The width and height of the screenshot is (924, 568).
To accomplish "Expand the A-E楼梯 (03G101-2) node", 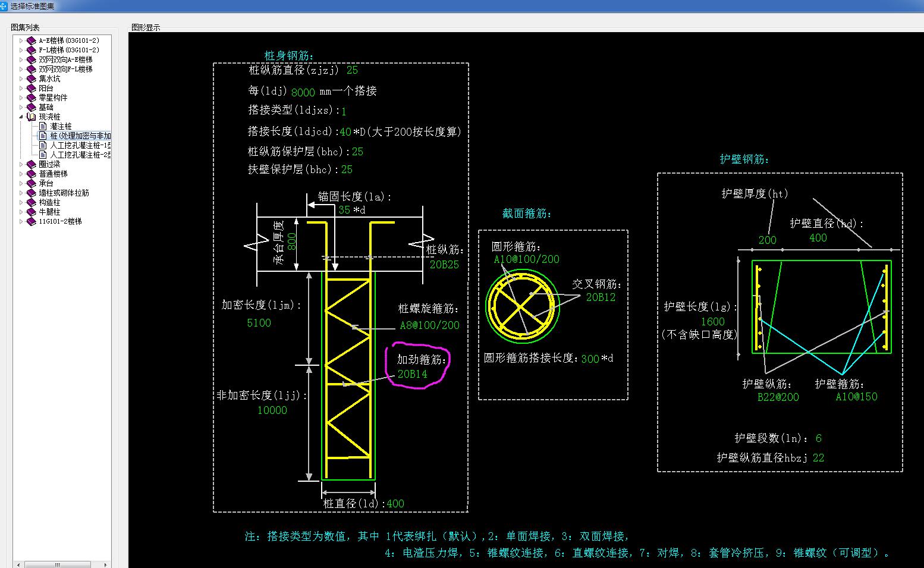I will click(21, 40).
